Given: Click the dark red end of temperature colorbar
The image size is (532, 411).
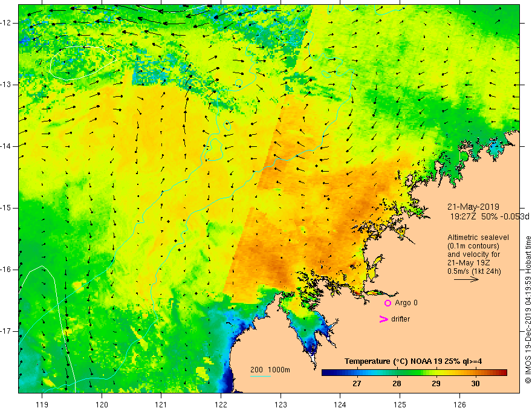Looking at the screenshot, I should coord(503,373).
